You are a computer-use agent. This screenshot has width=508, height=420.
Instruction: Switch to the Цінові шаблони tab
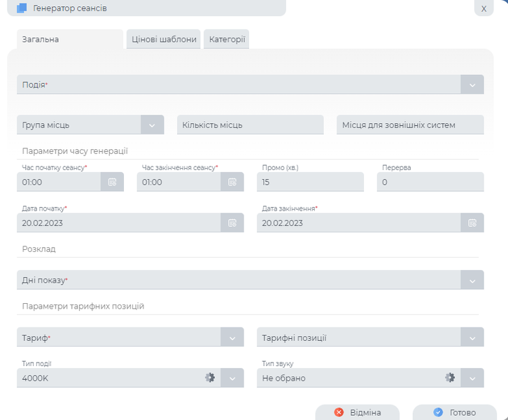(164, 39)
